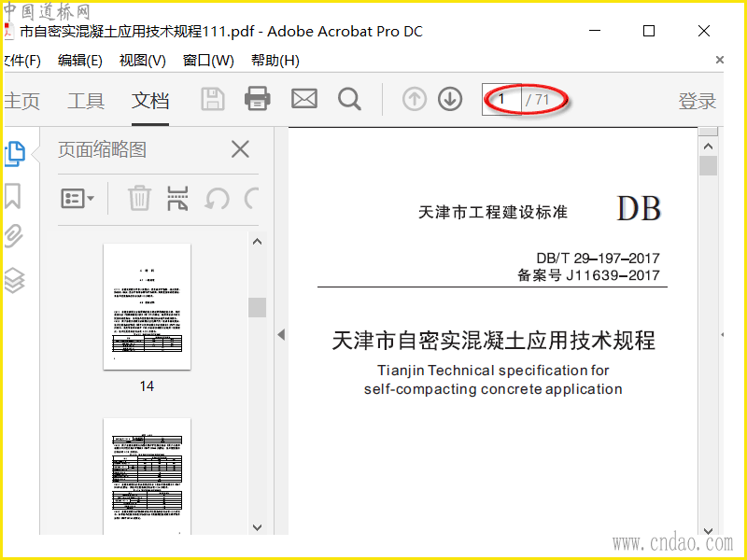Click document vertical scrollbar handle

(709, 166)
